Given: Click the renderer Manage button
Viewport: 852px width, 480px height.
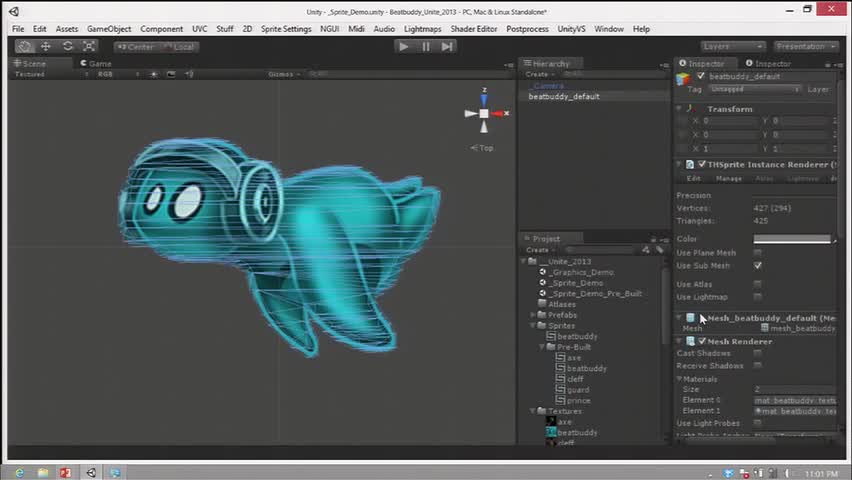Looking at the screenshot, I should tap(729, 178).
